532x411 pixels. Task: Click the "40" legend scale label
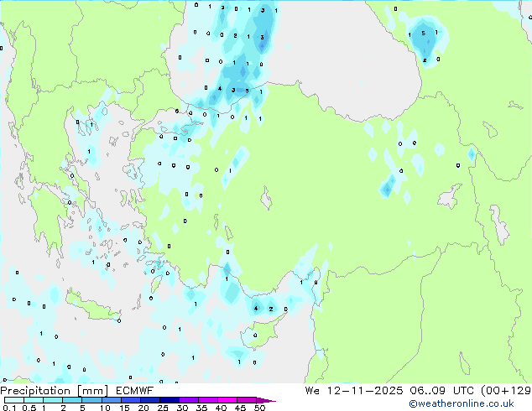coord(221,408)
